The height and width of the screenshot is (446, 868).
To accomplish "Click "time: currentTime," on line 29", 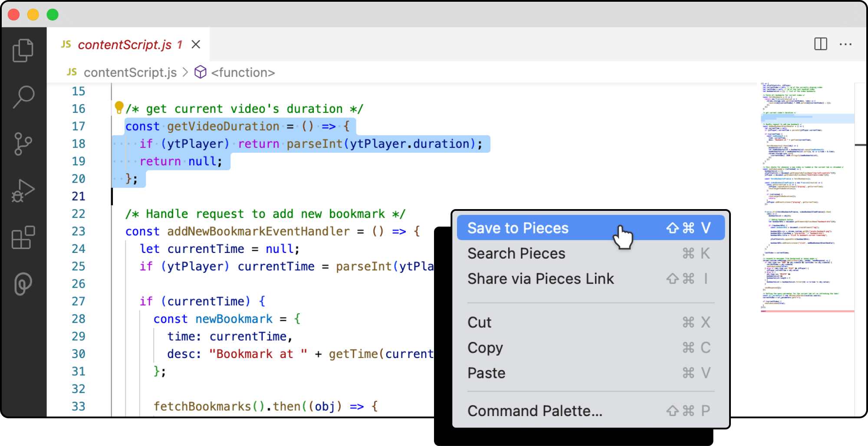I will pyautogui.click(x=230, y=337).
